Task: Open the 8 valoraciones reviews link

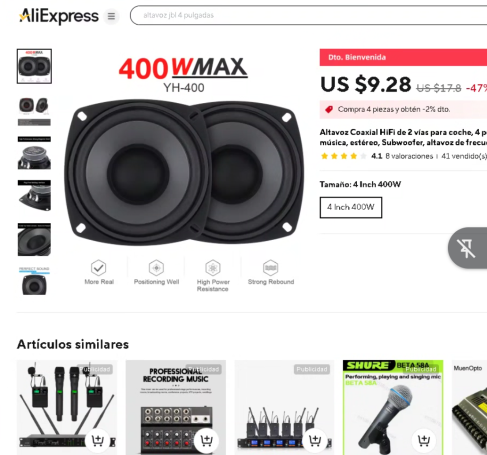Action: pos(409,156)
